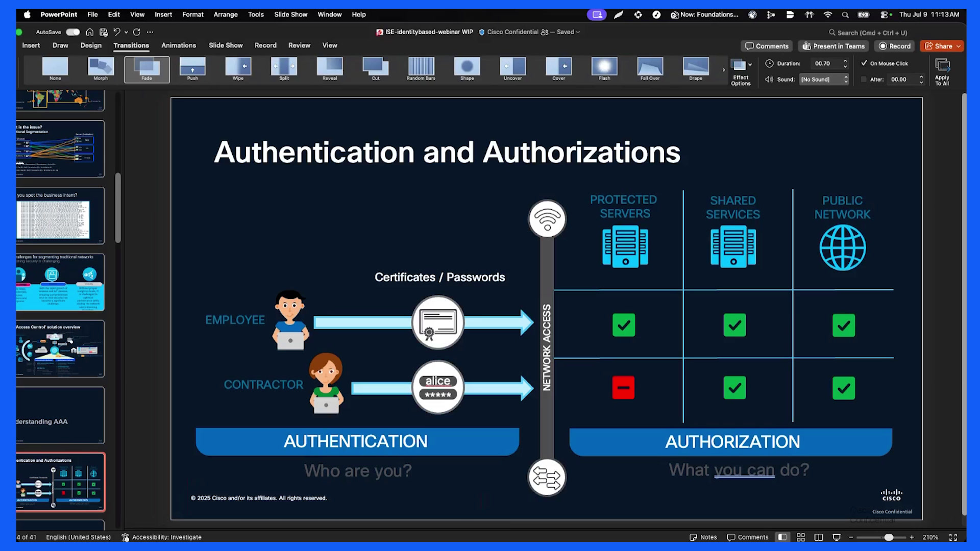The width and height of the screenshot is (980, 551).
Task: Expand the document title saved chevron
Action: coord(578,32)
